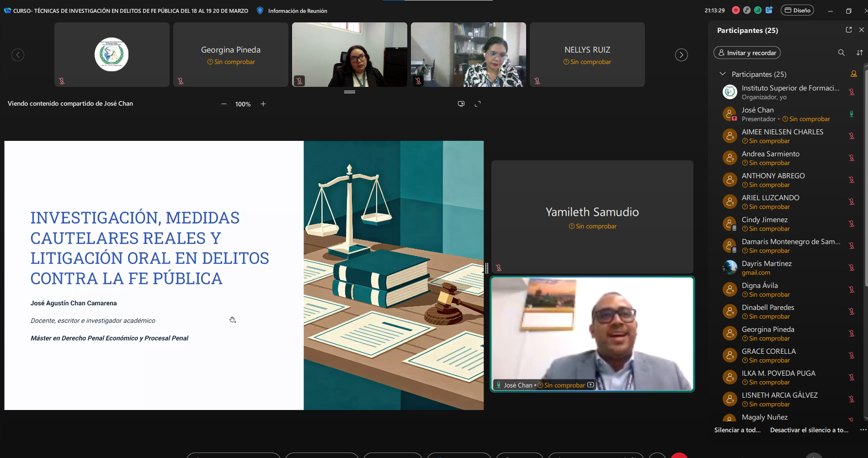Viewport: 868px width, 458px height.
Task: Click the Invitar y recordar button
Action: [747, 53]
